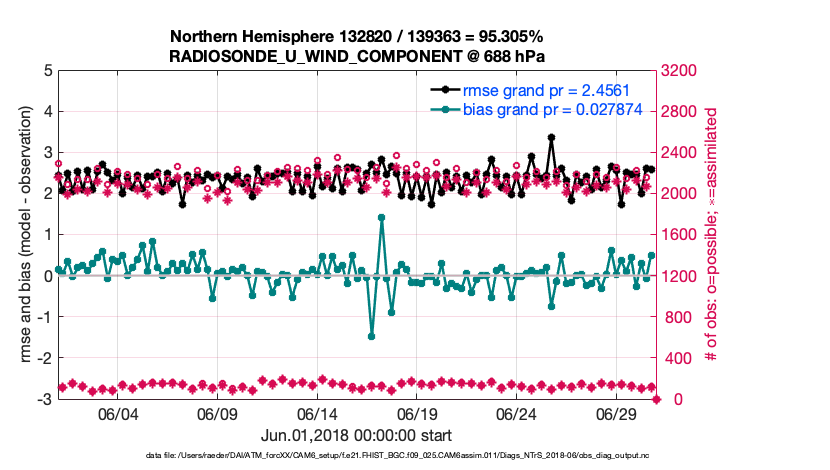The height and width of the screenshot is (470, 830).
Task: Click the right axis '# of obs' label
Action: [x=712, y=235]
